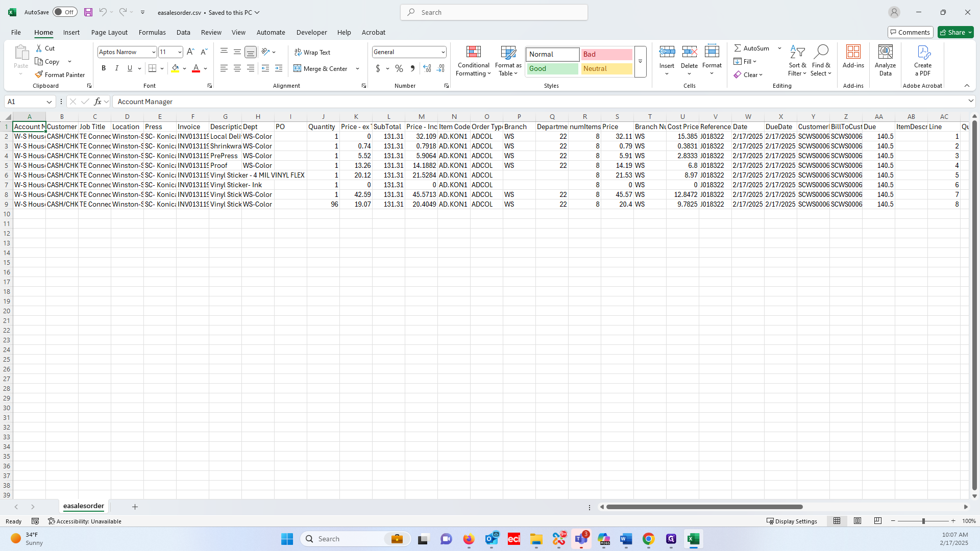Expand the Merge & Center options arrow
This screenshot has height=551, width=980.
[x=357, y=68]
